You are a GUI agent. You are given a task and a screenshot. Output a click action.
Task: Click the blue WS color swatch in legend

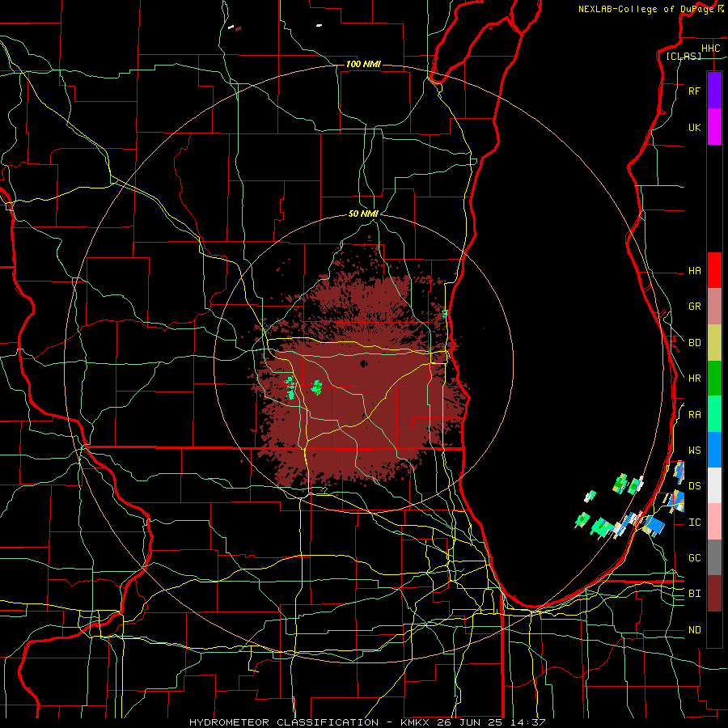[714, 450]
